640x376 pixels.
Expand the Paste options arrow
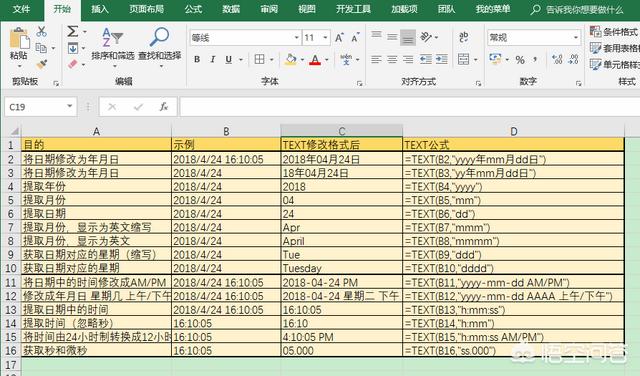[19, 66]
